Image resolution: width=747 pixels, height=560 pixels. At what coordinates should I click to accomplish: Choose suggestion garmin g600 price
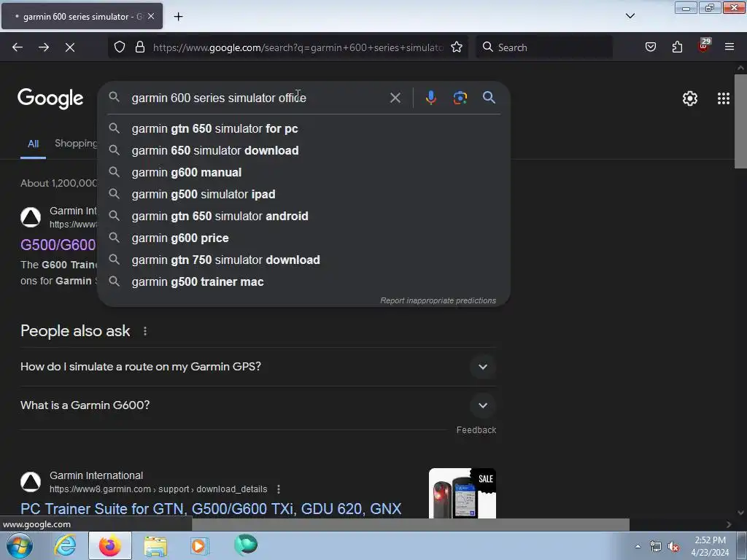point(304,238)
